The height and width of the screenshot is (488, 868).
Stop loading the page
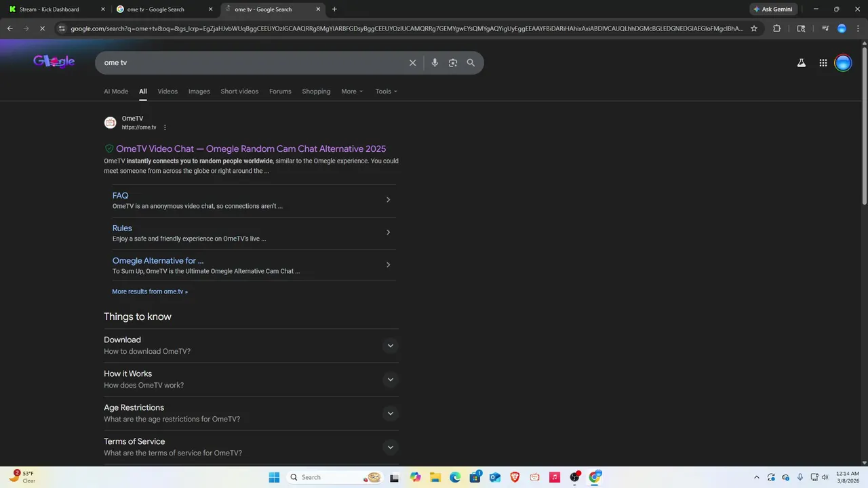(42, 28)
